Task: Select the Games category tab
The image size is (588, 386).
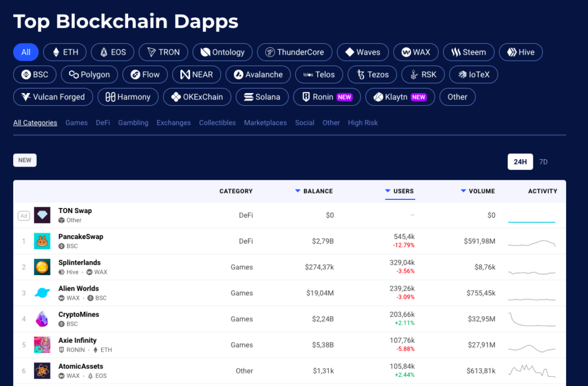Action: [76, 123]
